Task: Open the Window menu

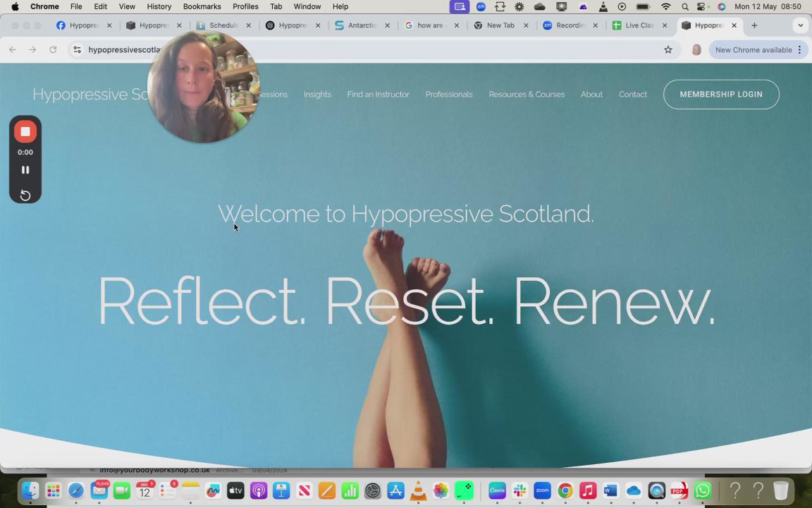Action: click(307, 7)
